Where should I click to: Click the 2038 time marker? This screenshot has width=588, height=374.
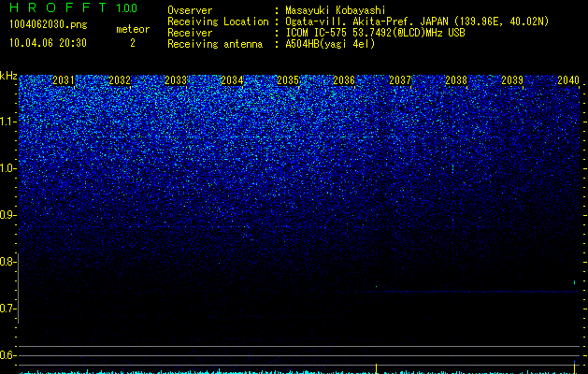pos(456,80)
